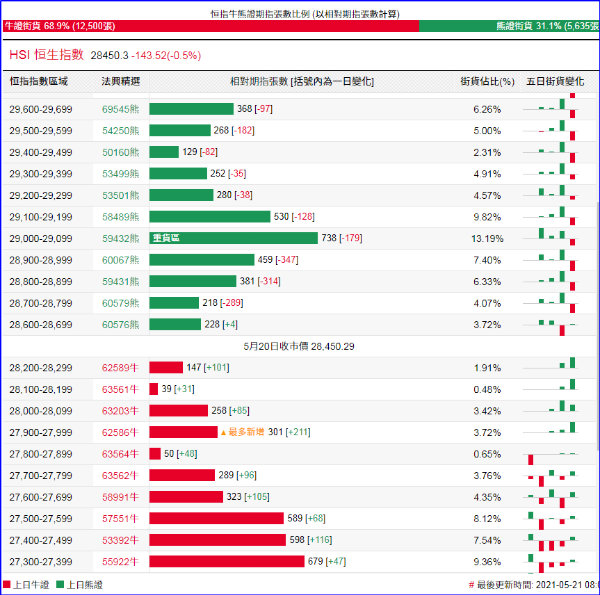Viewport: 600px width, 595px height.
Task: Click the red 上日牛證 legend swatch
Action: coord(7,584)
